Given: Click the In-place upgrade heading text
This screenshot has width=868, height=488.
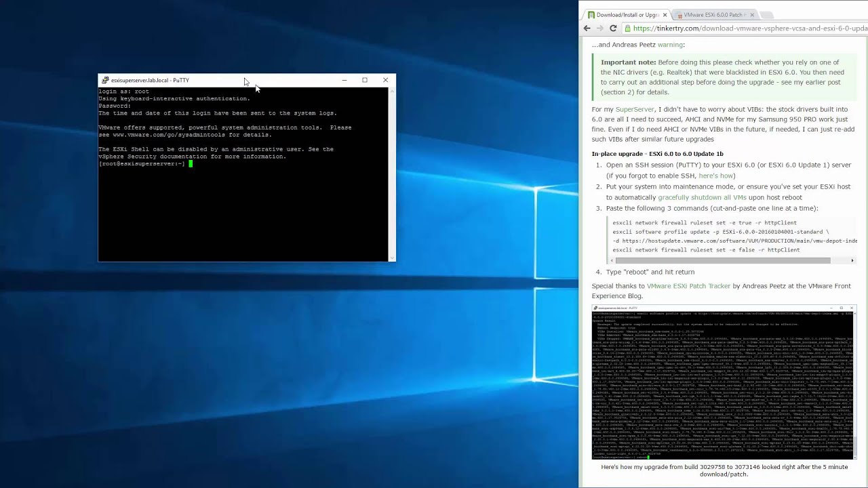Looking at the screenshot, I should [657, 154].
